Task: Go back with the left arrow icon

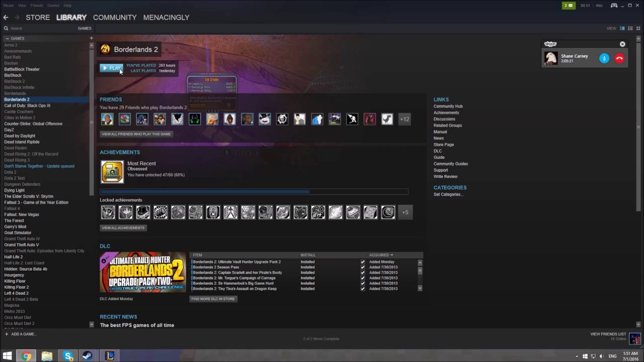Action: 6,17
